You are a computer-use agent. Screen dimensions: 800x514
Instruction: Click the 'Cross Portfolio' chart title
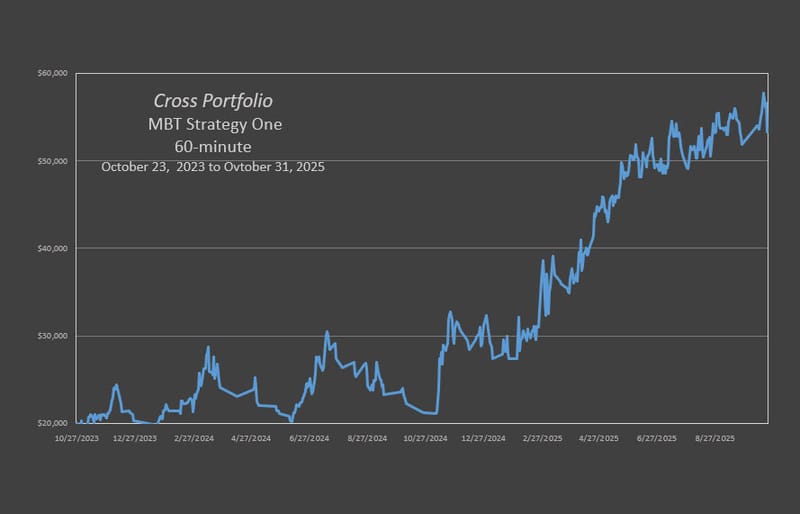coord(213,101)
